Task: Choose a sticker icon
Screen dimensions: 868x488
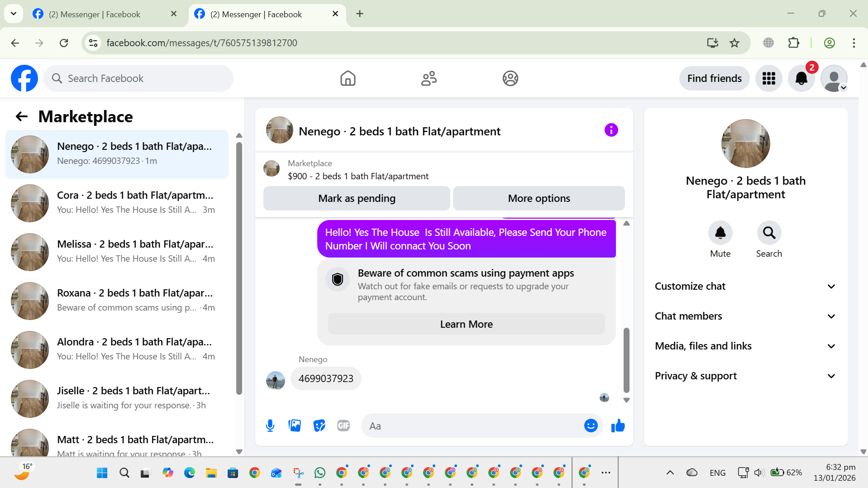Action: coord(320,426)
